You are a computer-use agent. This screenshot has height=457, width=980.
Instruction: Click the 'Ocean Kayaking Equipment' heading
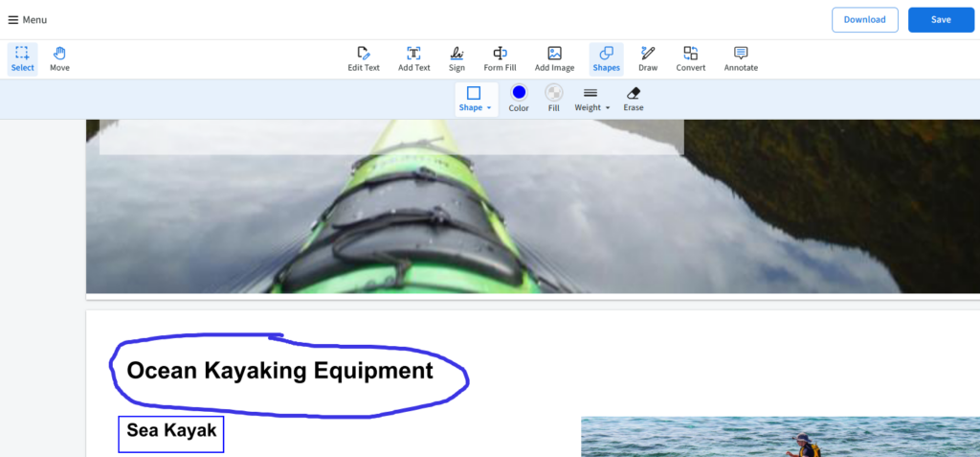point(280,371)
